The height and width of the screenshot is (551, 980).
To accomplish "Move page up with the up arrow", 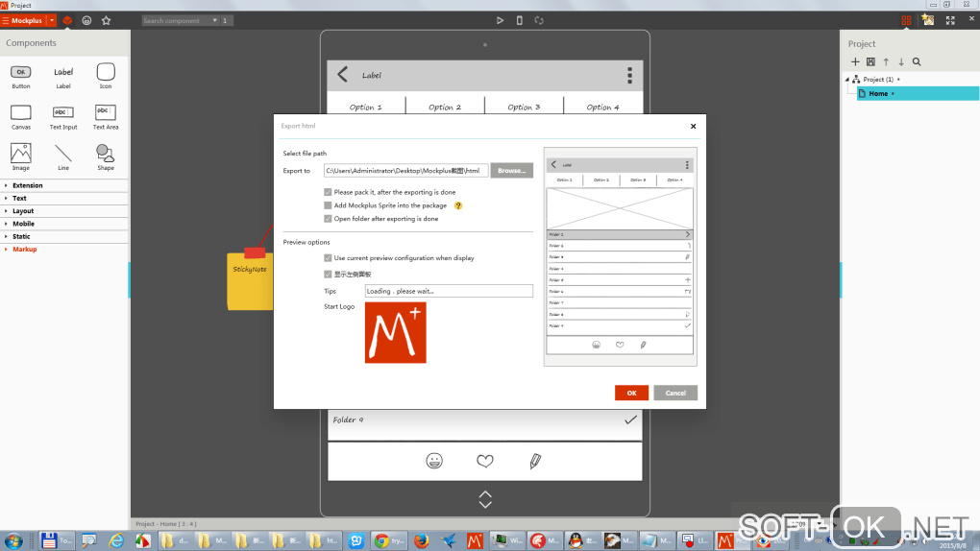I will (x=886, y=61).
